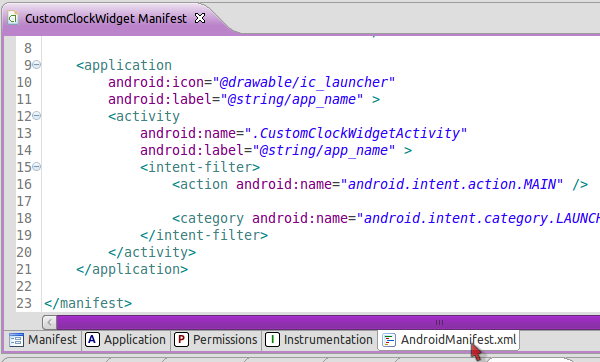
Task: Click the horizontal scrollbar left arrow
Action: pyautogui.click(x=49, y=323)
